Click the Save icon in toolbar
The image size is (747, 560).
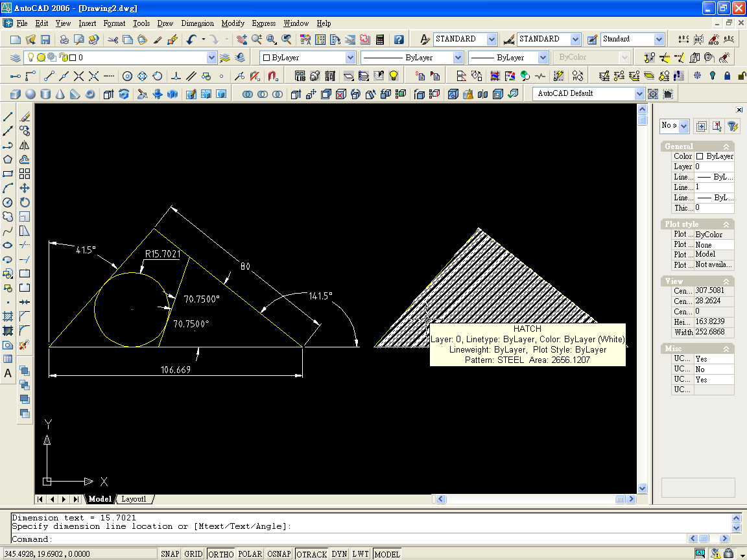click(x=46, y=40)
